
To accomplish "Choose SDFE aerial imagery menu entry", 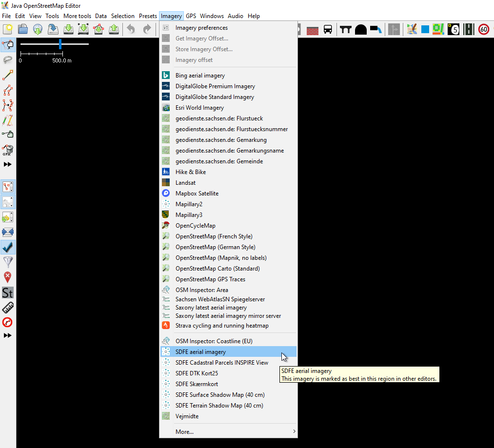I will pyautogui.click(x=200, y=352).
